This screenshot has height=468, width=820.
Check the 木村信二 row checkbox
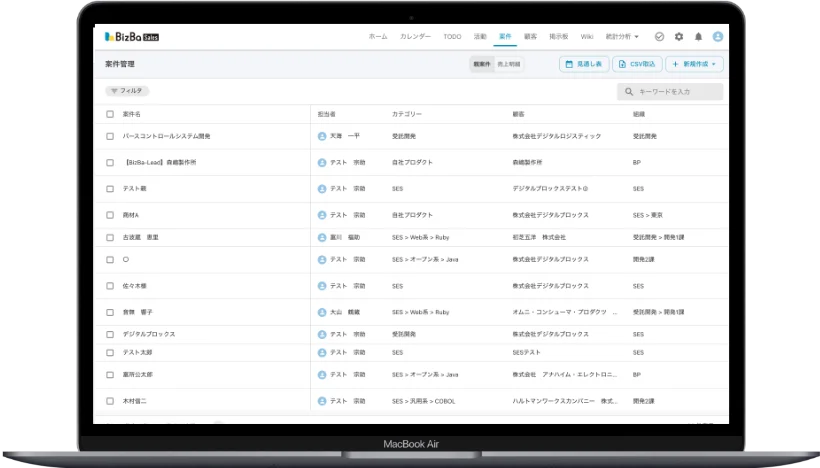click(x=110, y=401)
